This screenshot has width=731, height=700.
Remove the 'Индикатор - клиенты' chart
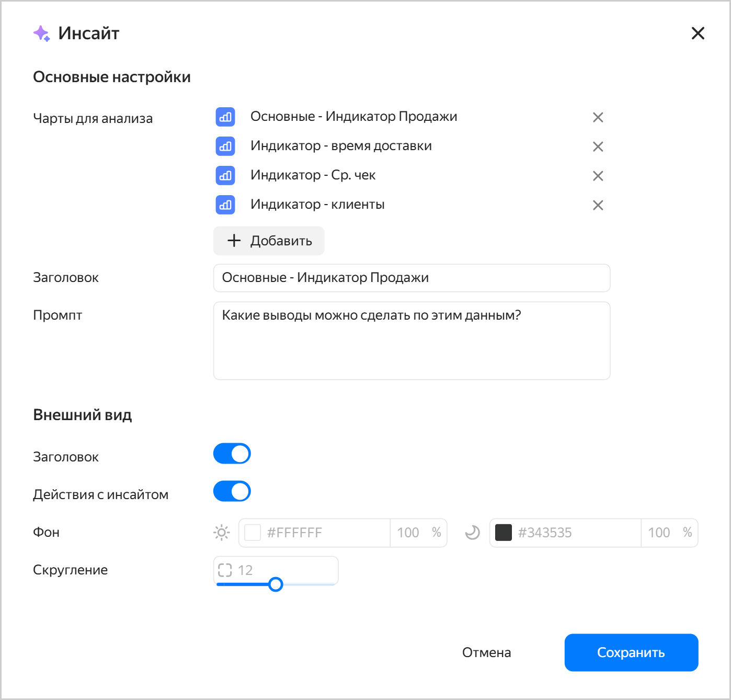point(598,205)
